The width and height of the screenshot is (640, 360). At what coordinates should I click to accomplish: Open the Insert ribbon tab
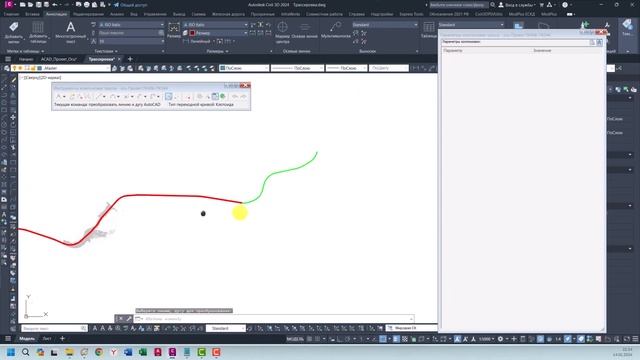point(32,14)
